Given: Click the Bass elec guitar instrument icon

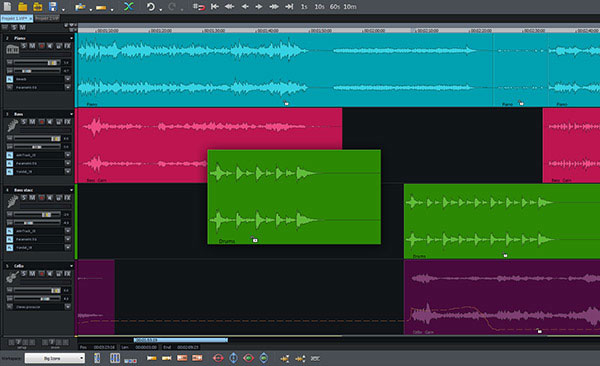Looking at the screenshot, I should tap(12, 201).
